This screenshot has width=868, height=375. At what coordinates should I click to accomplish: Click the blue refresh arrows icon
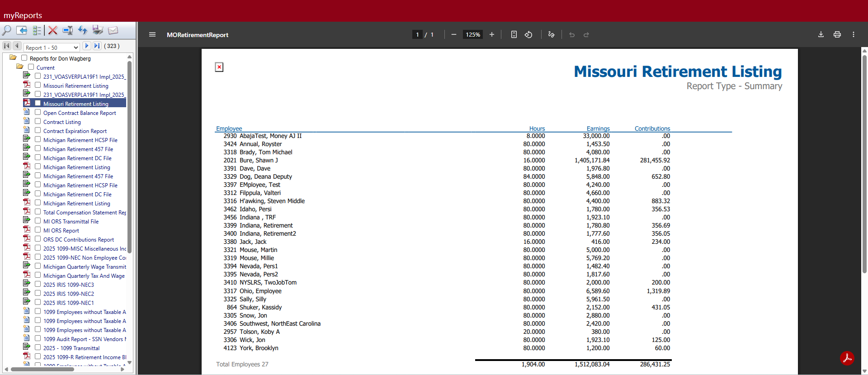(x=82, y=30)
